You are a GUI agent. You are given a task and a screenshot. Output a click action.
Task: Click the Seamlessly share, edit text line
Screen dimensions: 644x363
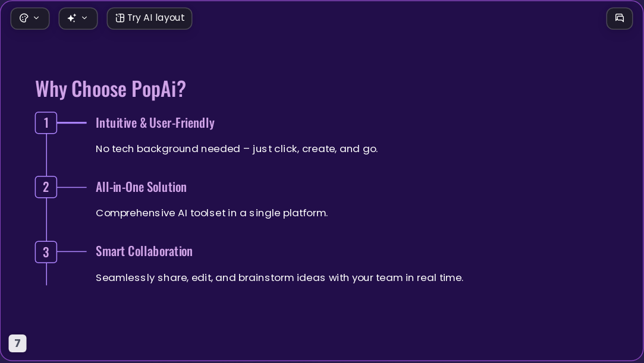coord(279,277)
